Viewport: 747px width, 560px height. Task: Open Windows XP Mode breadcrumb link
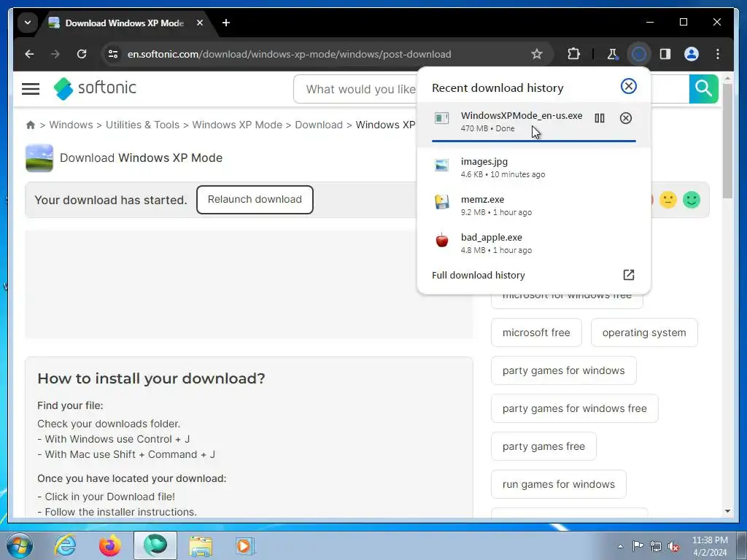(237, 125)
